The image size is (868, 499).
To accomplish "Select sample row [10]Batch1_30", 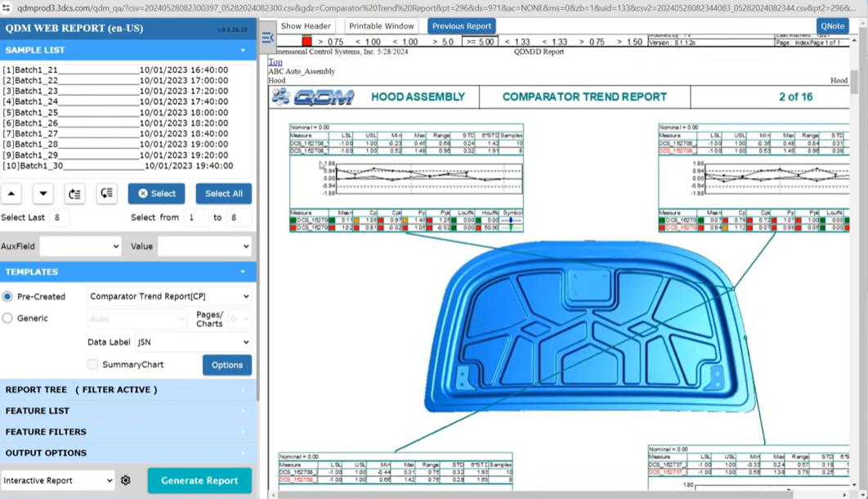I will point(118,166).
